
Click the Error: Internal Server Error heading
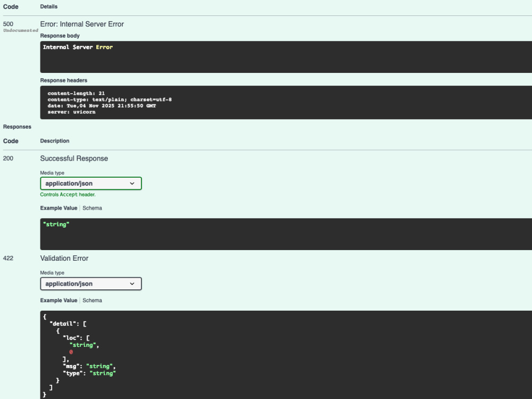[x=82, y=24]
